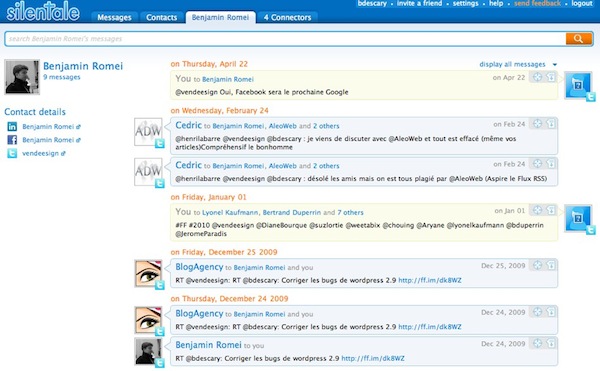
Task: Click the 'on Thursday, April 22' date heading
Action: pyautogui.click(x=209, y=64)
